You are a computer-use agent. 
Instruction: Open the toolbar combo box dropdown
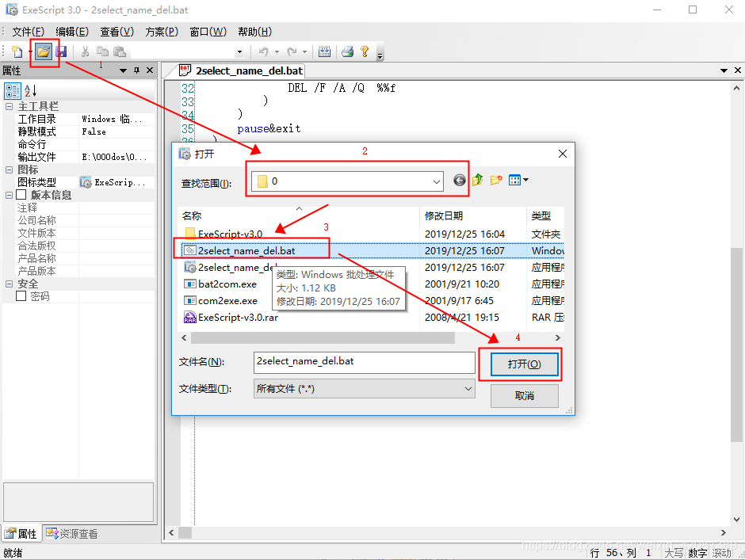click(x=239, y=51)
